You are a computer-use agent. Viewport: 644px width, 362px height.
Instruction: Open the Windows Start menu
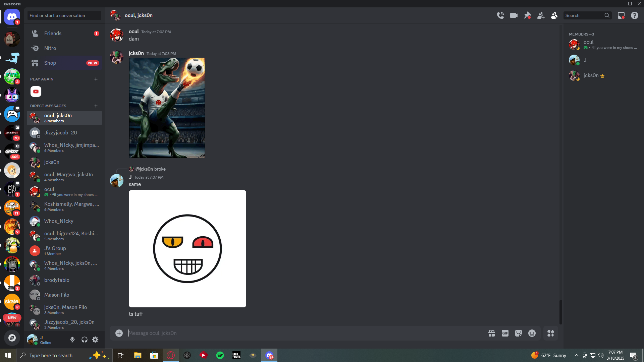[x=8, y=355]
